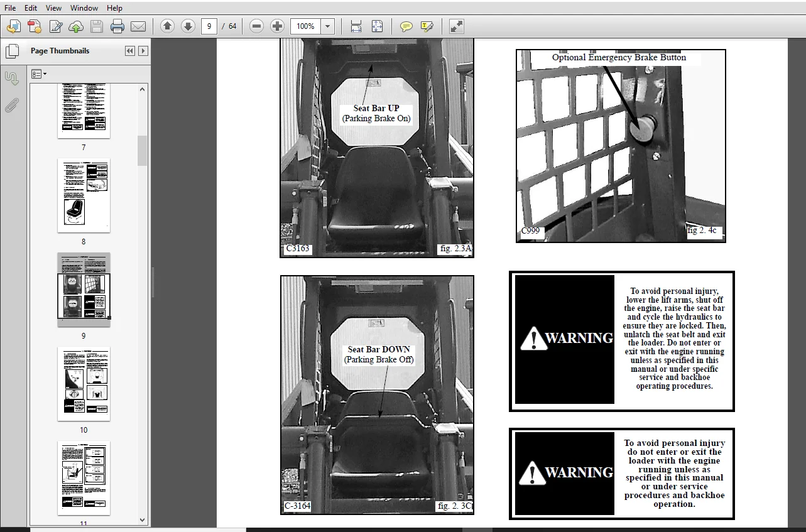Select the page 8 thumbnail
The height and width of the screenshot is (532, 806).
84,195
